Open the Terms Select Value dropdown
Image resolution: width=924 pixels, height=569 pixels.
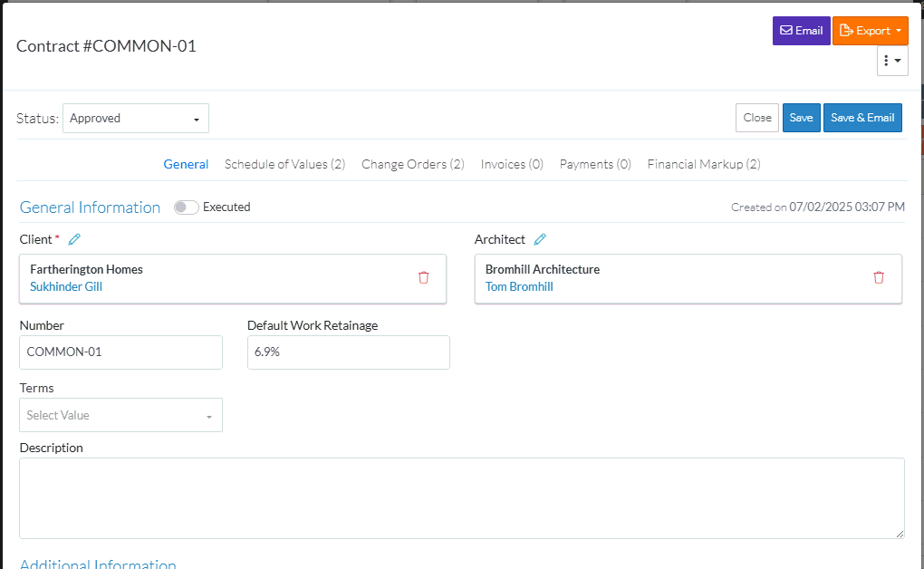pyautogui.click(x=120, y=415)
